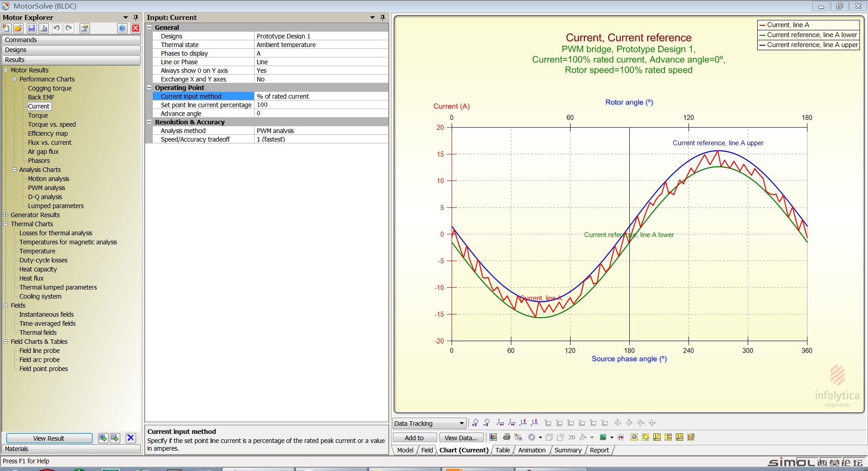Viewport: 868px width, 471px height.
Task: Select Efficiency map in the tree
Action: tap(48, 133)
